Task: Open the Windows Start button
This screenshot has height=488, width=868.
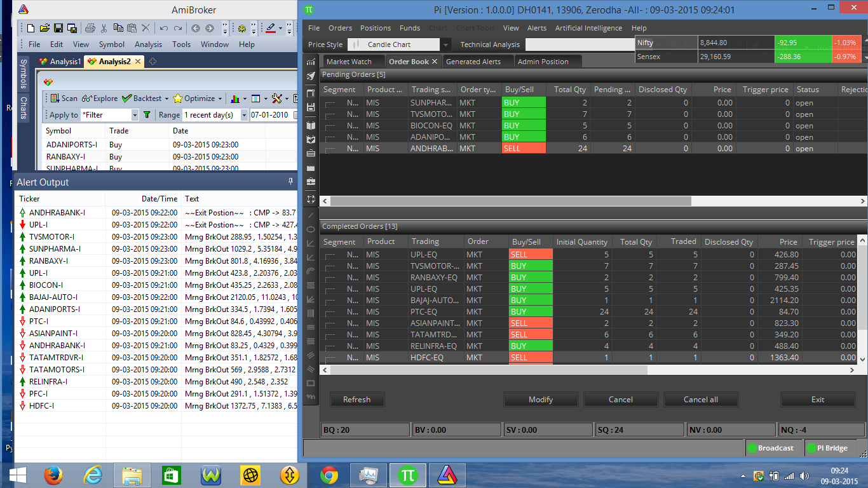Action: [x=18, y=475]
